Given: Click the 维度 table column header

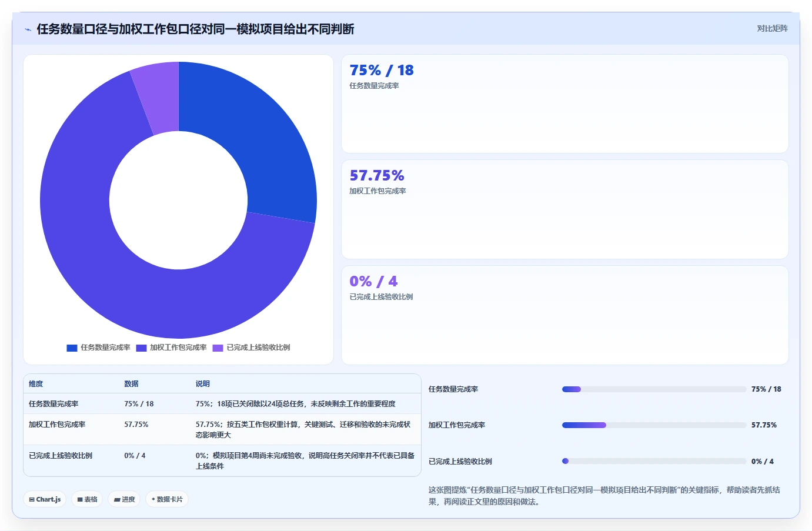Looking at the screenshot, I should click(36, 384).
